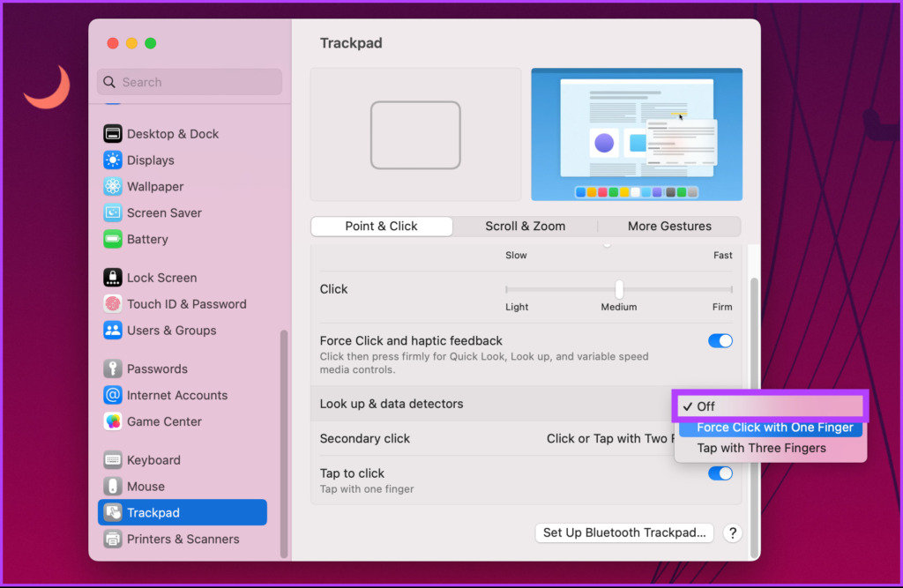Open help with the question mark button

[733, 533]
